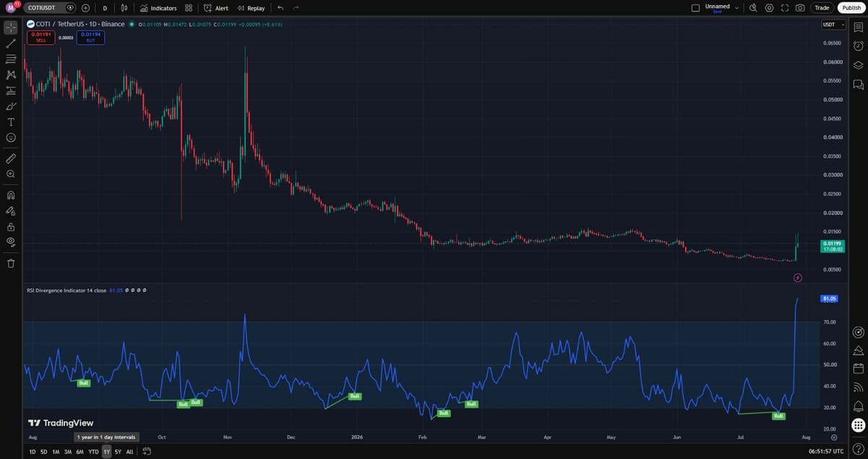Enter fullscreen mode
This screenshot has height=459, width=868.
click(784, 8)
